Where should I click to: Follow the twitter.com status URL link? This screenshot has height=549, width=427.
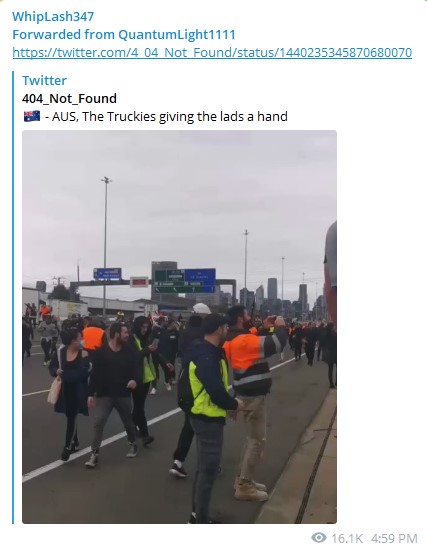[212, 53]
